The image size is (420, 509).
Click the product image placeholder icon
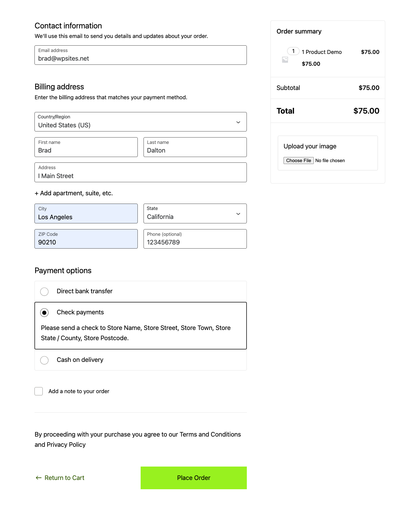(x=285, y=60)
